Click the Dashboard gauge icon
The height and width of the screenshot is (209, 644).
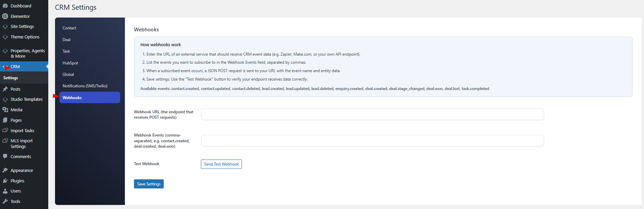(5, 6)
